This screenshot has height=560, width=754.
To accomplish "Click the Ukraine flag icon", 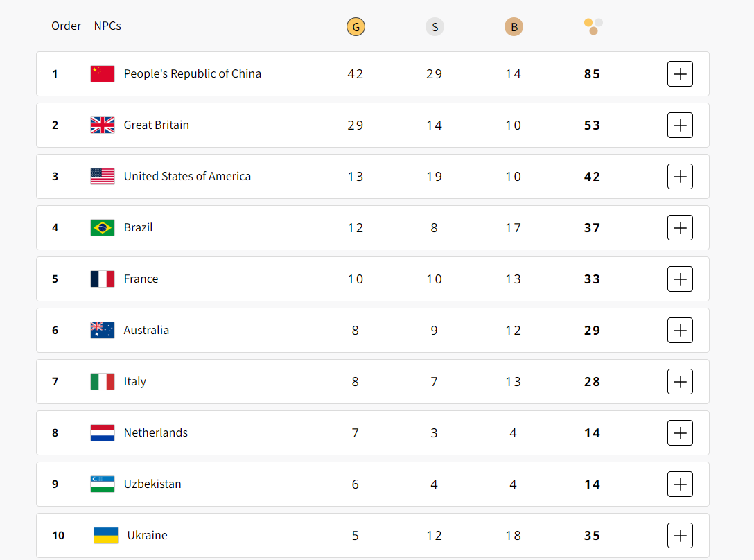I will (106, 535).
